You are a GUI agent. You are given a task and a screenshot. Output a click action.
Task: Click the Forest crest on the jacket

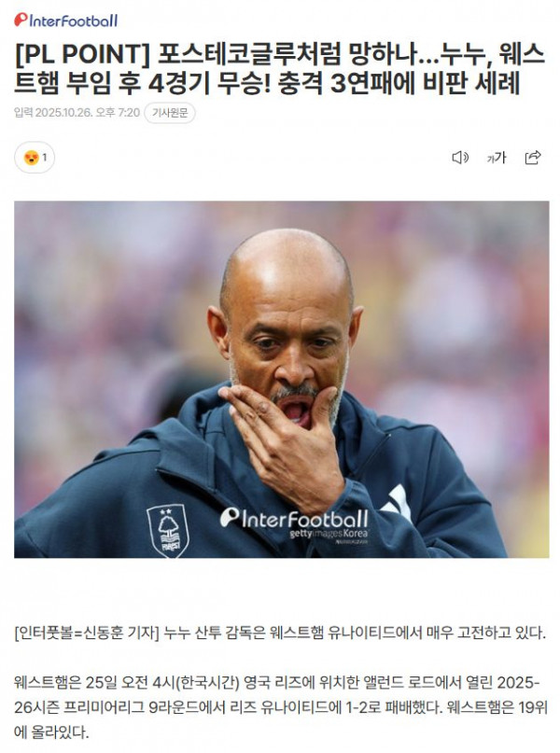(168, 530)
